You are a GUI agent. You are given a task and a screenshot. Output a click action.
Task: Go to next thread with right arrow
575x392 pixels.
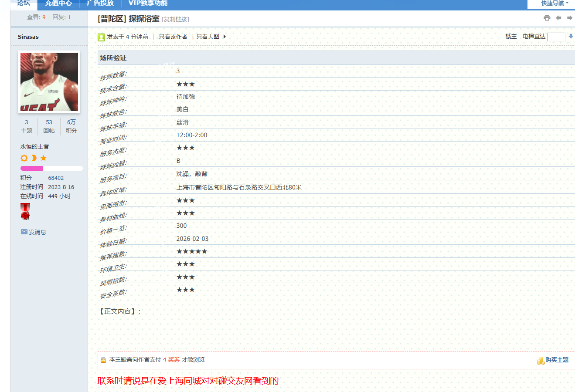click(569, 18)
